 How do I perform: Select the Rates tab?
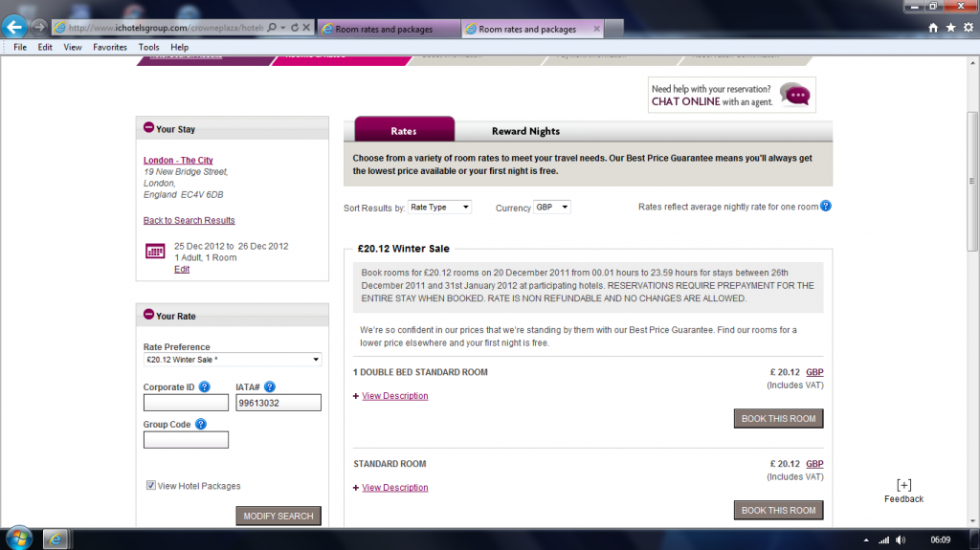(404, 130)
